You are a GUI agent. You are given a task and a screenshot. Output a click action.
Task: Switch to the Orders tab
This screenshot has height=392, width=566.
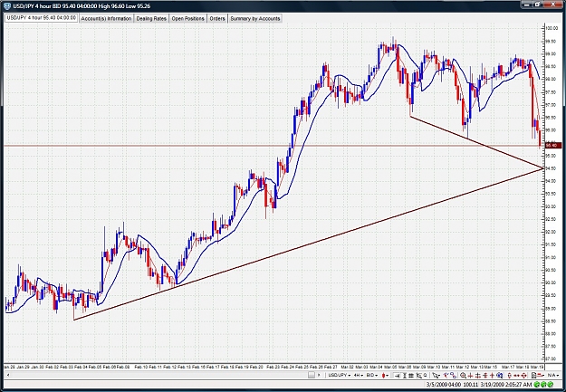(x=217, y=18)
